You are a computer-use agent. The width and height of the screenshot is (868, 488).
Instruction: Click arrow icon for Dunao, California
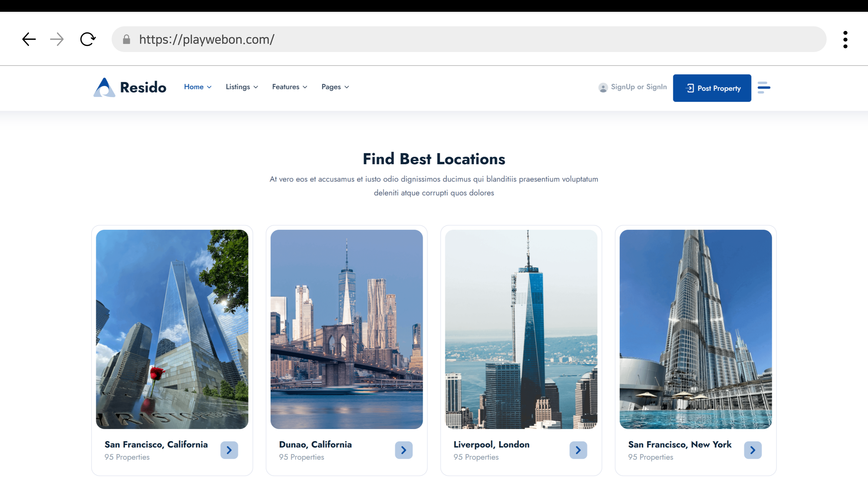(404, 450)
